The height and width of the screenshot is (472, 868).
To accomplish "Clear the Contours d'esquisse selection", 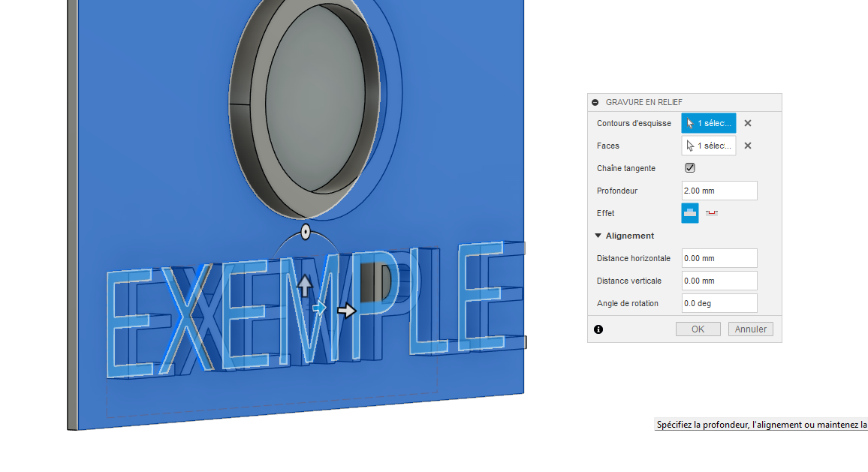I will click(x=748, y=123).
